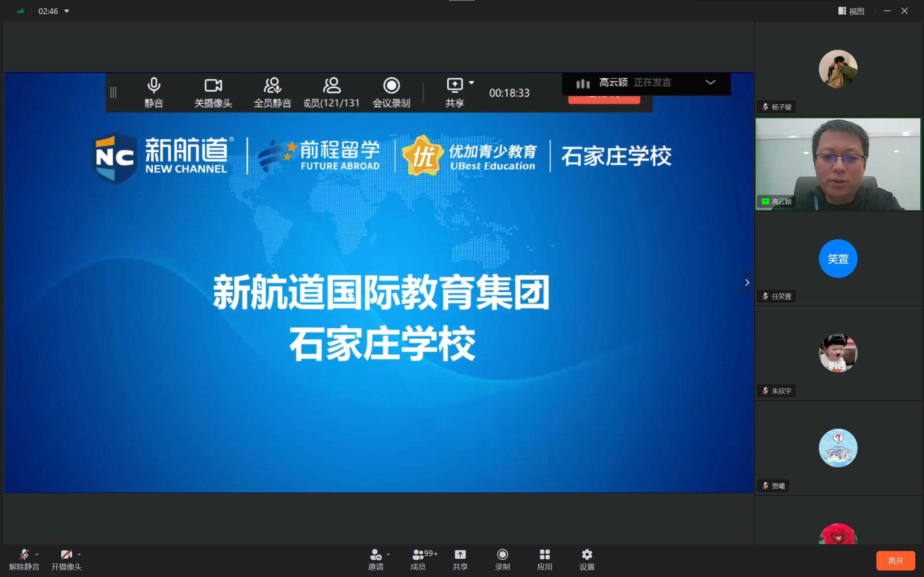Click the muted mic icon beside 任笑萱

click(x=765, y=297)
